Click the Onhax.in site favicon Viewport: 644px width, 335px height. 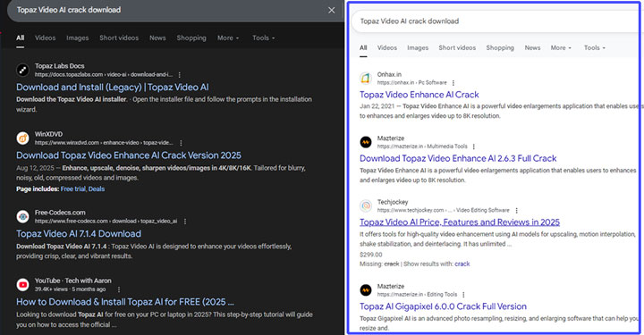point(366,78)
